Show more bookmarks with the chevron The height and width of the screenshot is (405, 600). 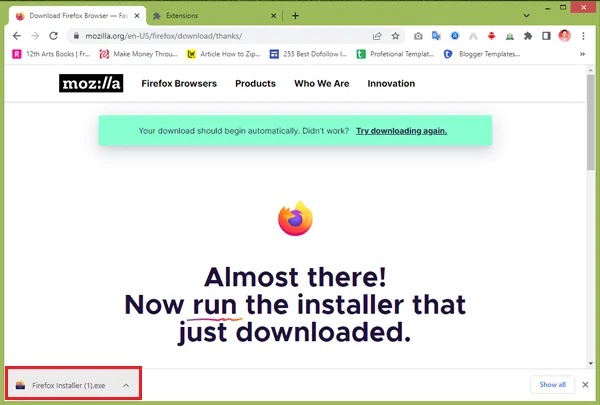[582, 54]
